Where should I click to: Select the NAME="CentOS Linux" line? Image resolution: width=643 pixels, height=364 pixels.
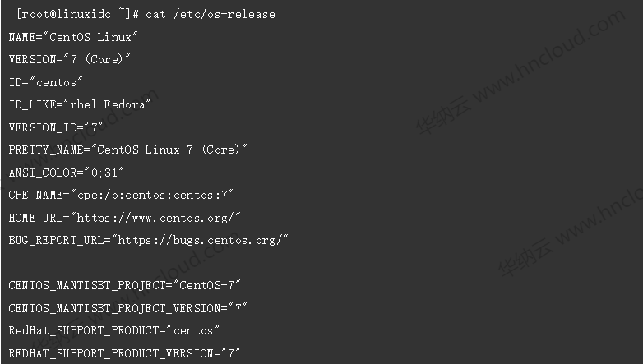tap(73, 37)
